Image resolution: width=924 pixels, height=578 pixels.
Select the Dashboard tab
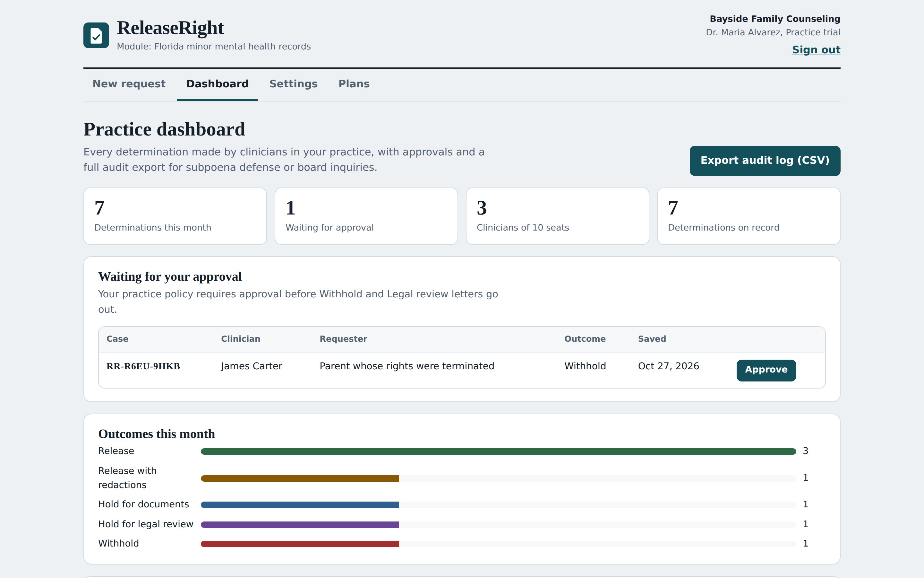[217, 84]
